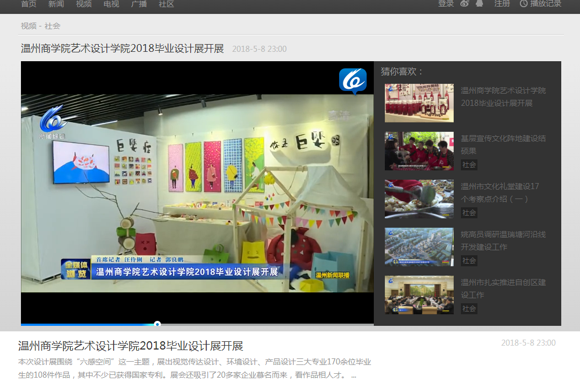This screenshot has height=392, width=580.
Task: Click the 注册 register link
Action: [502, 4]
